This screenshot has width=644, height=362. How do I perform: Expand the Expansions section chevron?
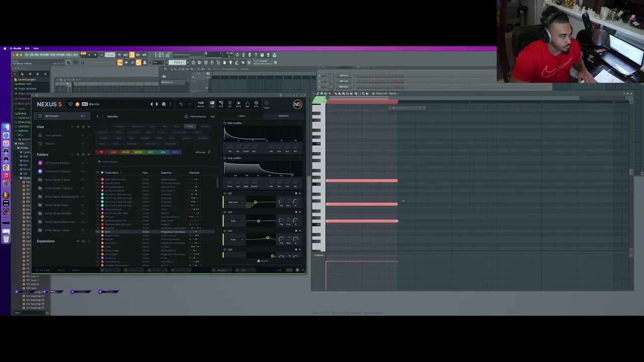pos(89,241)
